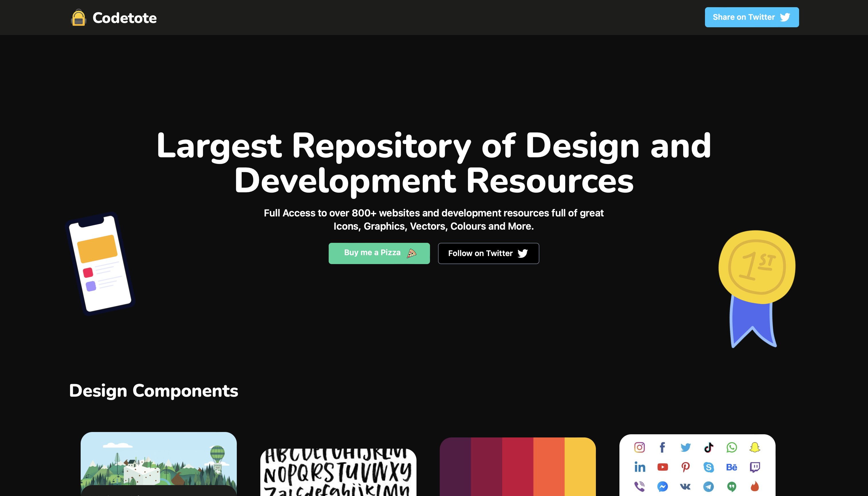Select the LinkedIn icon
The height and width of the screenshot is (496, 868).
[640, 467]
